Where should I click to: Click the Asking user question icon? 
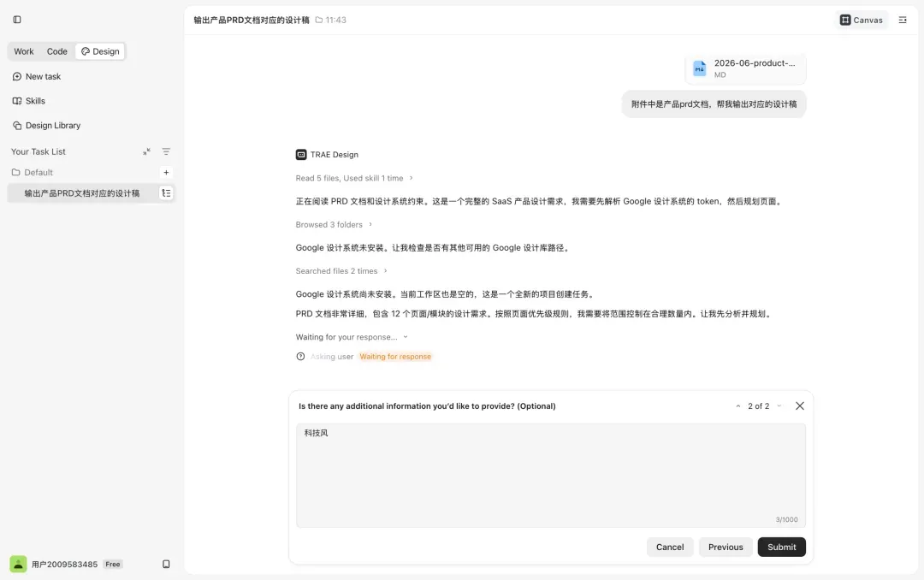tap(300, 357)
